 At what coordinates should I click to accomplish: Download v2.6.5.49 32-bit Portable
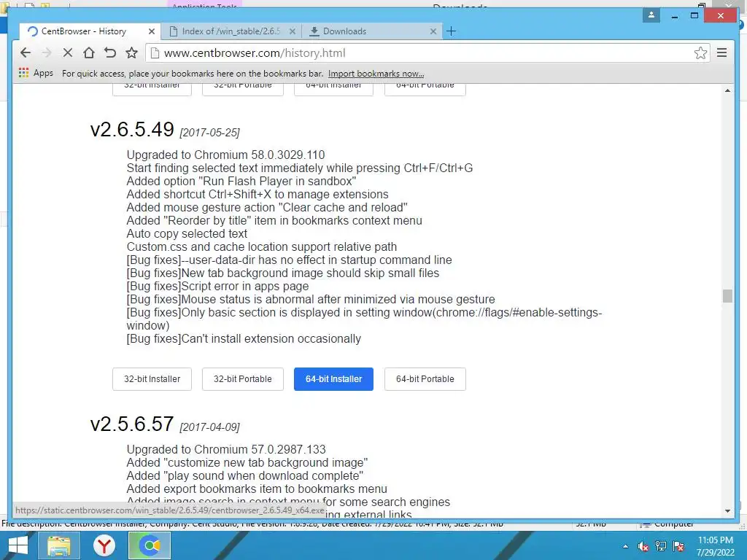click(242, 379)
